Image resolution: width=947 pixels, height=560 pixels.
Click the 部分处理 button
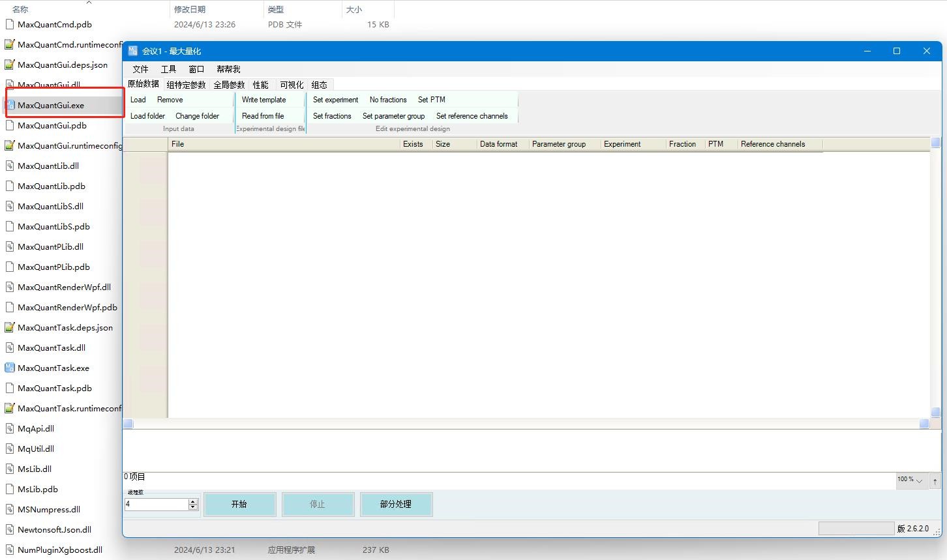coord(396,504)
